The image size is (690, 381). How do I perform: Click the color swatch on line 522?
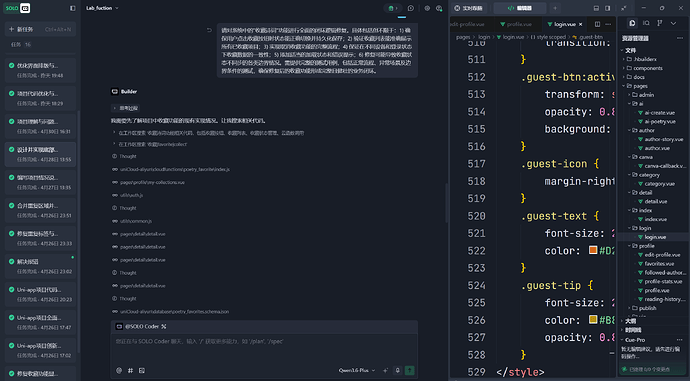[x=593, y=250]
